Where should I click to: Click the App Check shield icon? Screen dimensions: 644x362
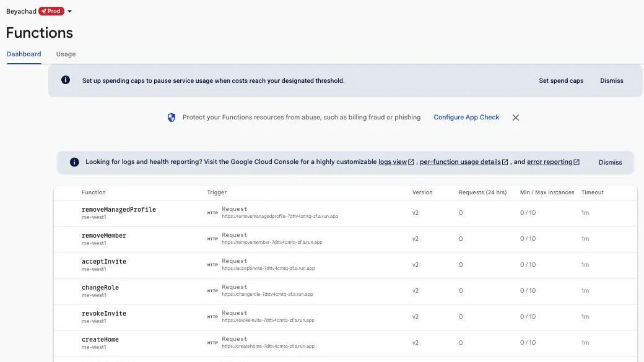(x=172, y=118)
